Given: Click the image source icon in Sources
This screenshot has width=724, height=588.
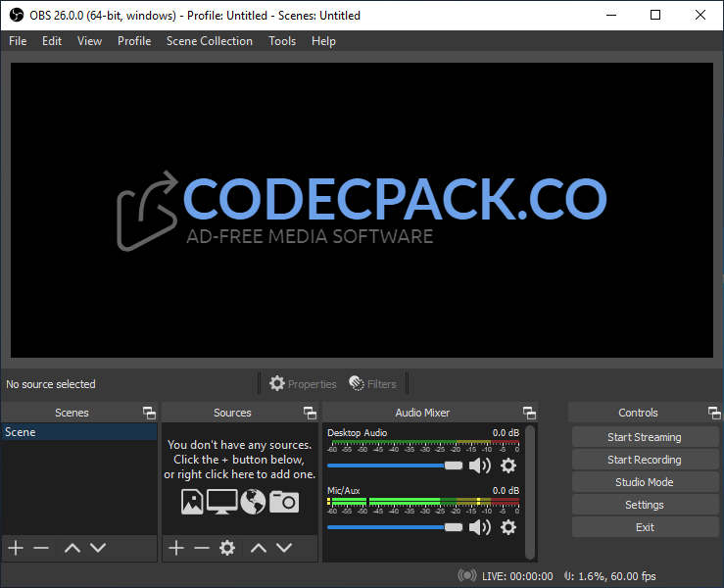Looking at the screenshot, I should (192, 502).
